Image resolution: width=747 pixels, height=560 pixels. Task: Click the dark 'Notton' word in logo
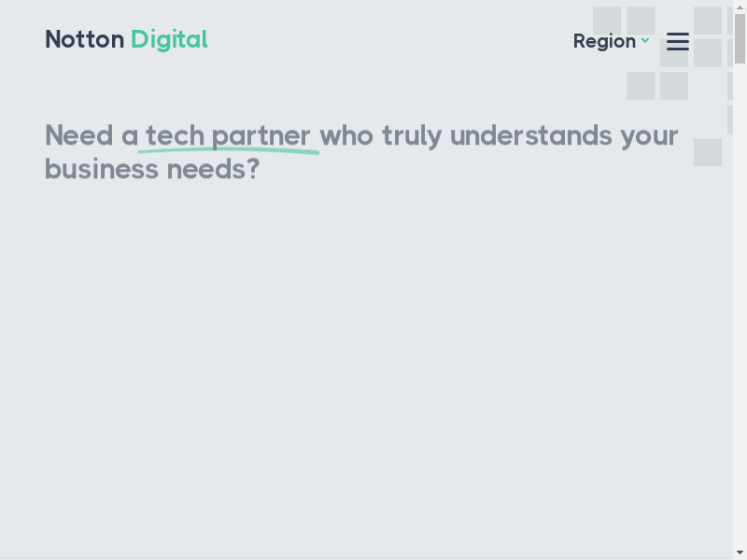pos(85,39)
